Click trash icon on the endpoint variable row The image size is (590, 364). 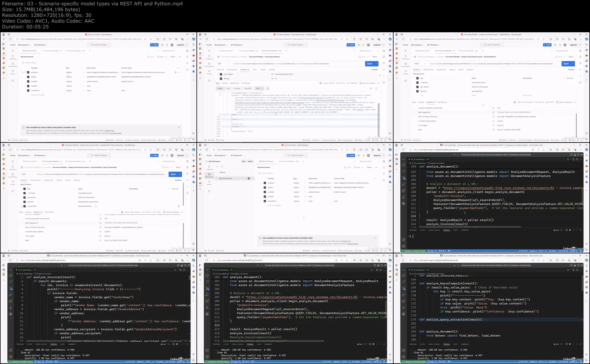click(x=175, y=72)
